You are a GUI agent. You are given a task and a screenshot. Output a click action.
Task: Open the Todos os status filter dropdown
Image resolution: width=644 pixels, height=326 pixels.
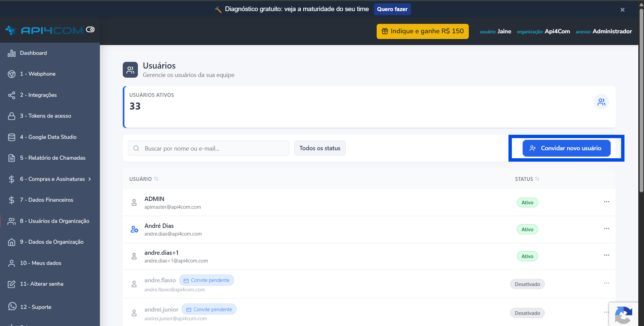pyautogui.click(x=320, y=148)
